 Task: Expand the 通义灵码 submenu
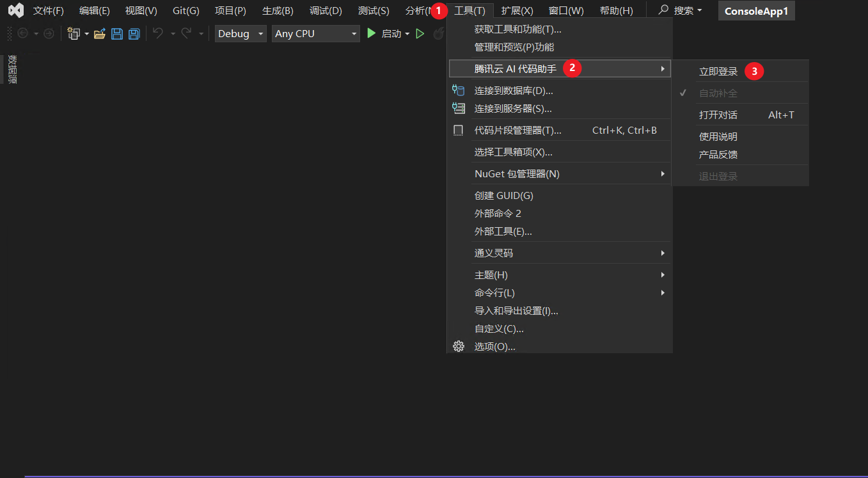pyautogui.click(x=560, y=253)
